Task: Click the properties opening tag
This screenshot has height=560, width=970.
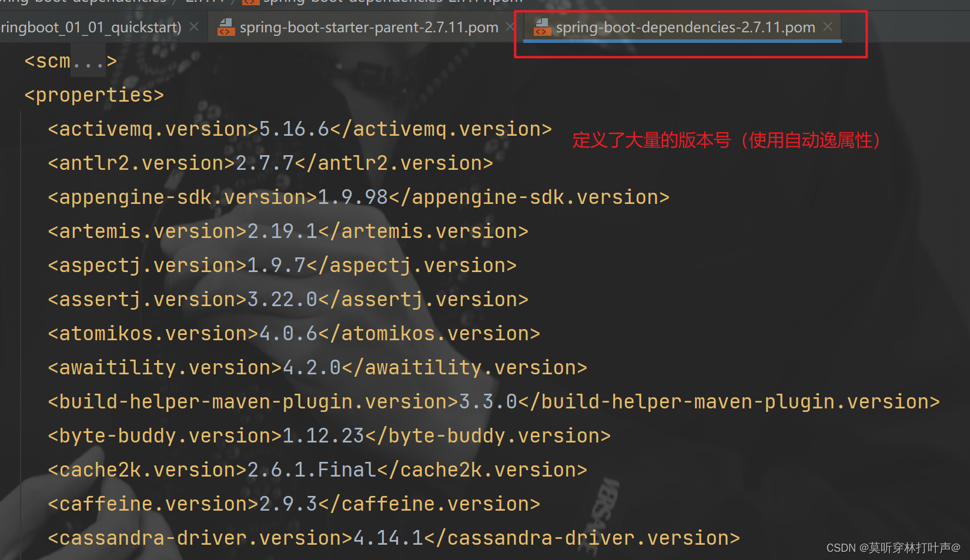Action: coord(94,95)
